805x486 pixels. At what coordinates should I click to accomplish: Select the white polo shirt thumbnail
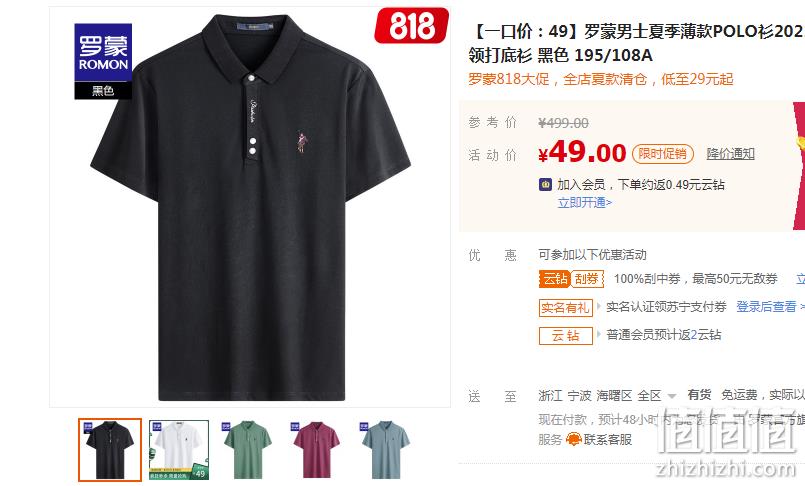(179, 450)
